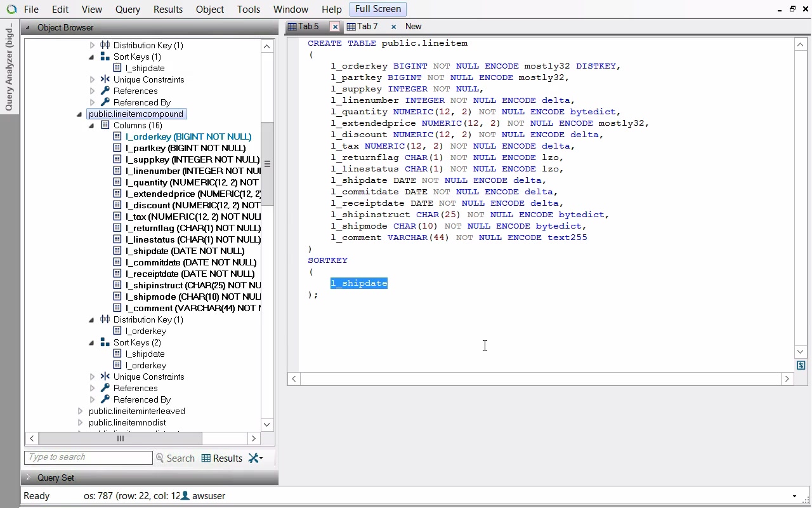This screenshot has height=508, width=812.
Task: Select the Columns (16) table icon
Action: (x=105, y=125)
